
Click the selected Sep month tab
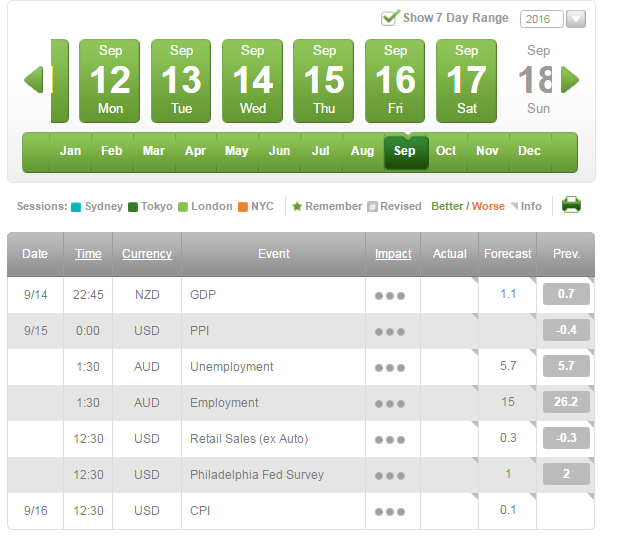pos(406,152)
